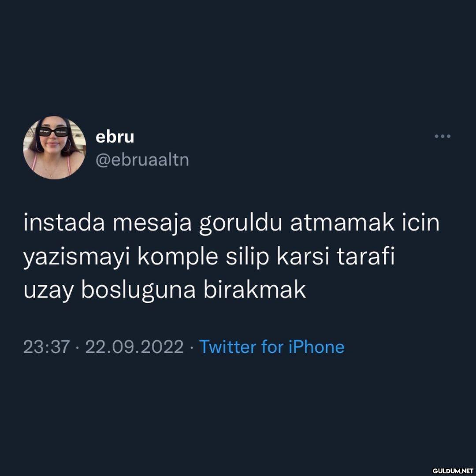The height and width of the screenshot is (476, 476).
Task: Open the Twitter for iPhone source link
Action: click(x=271, y=347)
